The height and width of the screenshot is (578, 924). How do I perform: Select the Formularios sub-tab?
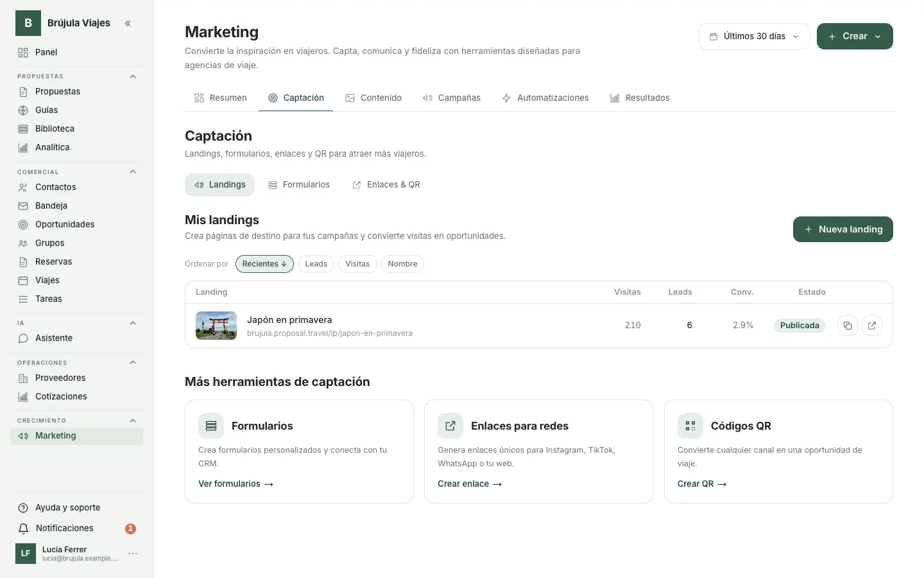(299, 185)
